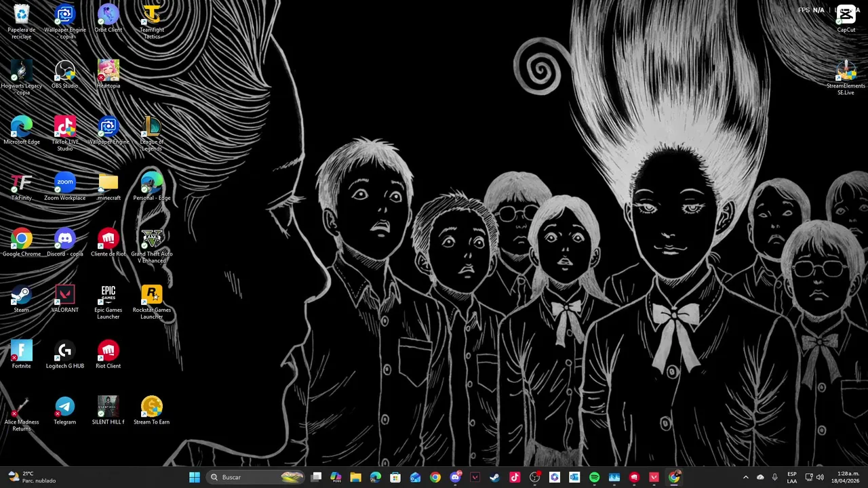The width and height of the screenshot is (868, 488).
Task: Open Riot Client from the taskbar
Action: (x=634, y=477)
